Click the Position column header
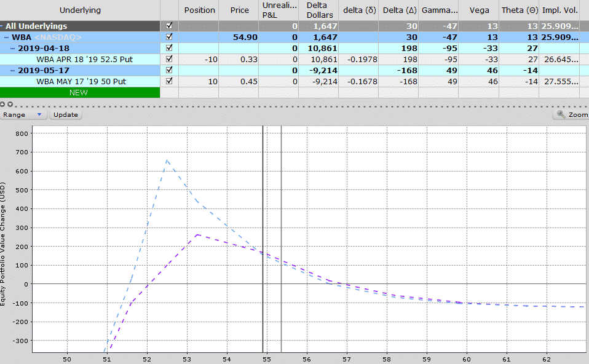Screen dimensions: 589x364 199,10
